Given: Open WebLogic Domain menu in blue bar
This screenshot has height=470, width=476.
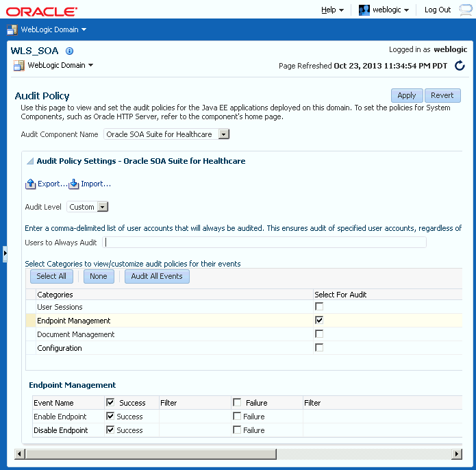Looking at the screenshot, I should [53, 29].
